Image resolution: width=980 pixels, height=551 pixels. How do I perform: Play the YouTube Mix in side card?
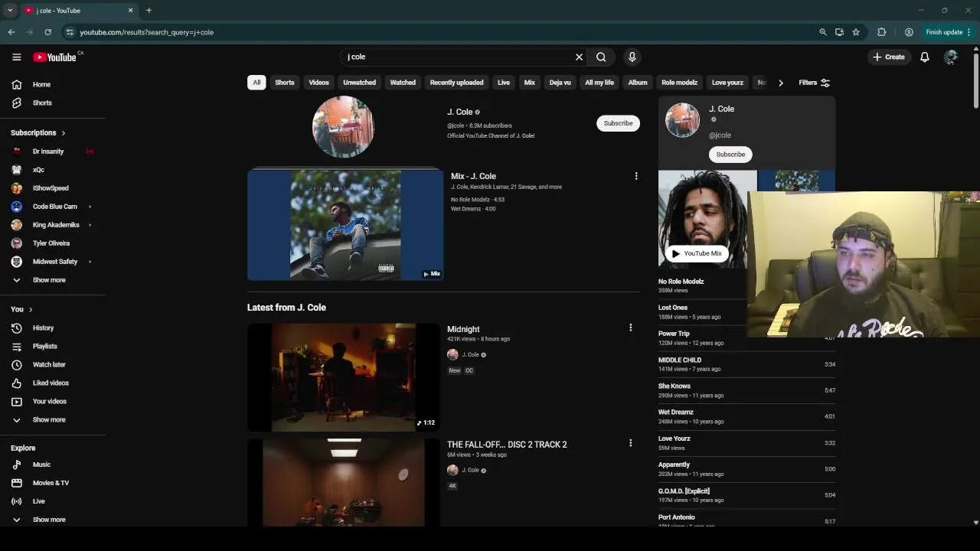pyautogui.click(x=696, y=253)
